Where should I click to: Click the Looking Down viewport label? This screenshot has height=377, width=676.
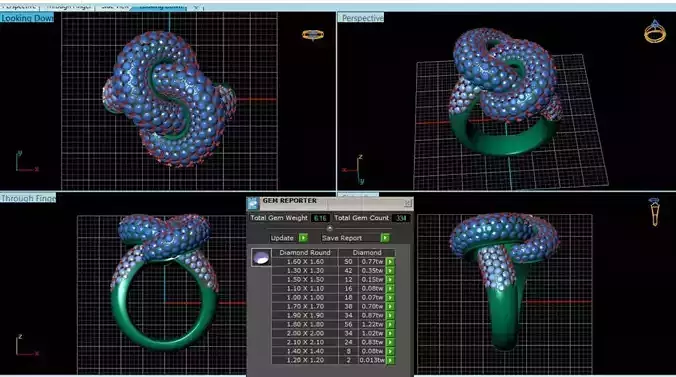[27, 18]
